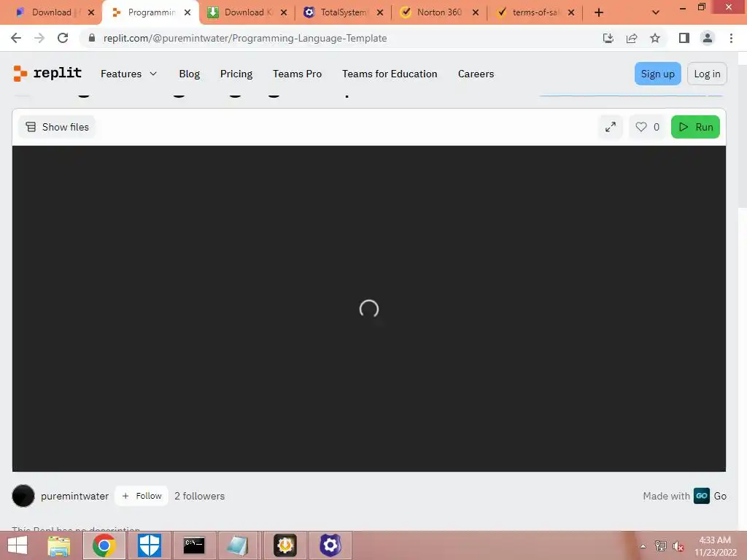Open the Teams Pro link
Viewport: 747px width, 560px height.
coord(298,74)
